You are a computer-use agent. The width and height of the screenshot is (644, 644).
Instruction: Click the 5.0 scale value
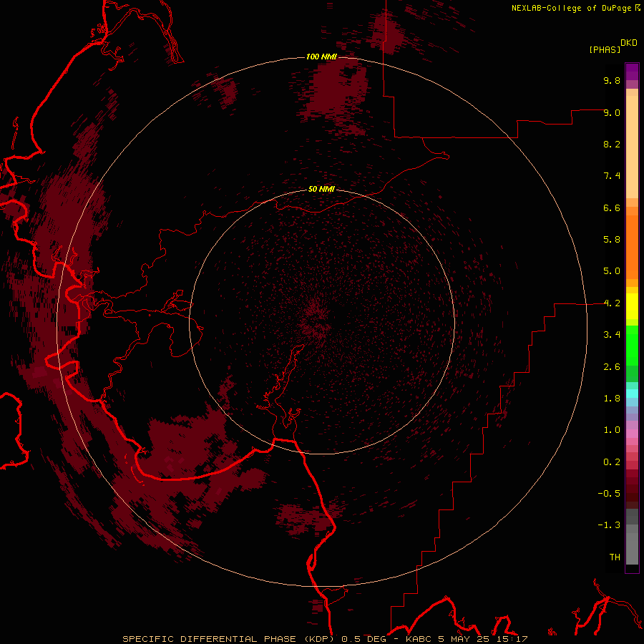(x=612, y=271)
